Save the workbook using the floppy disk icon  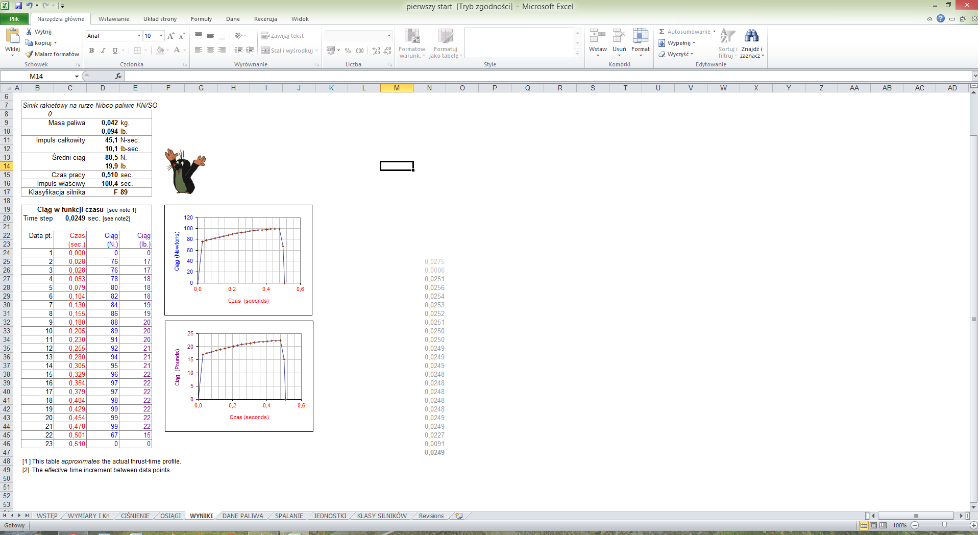(x=18, y=6)
